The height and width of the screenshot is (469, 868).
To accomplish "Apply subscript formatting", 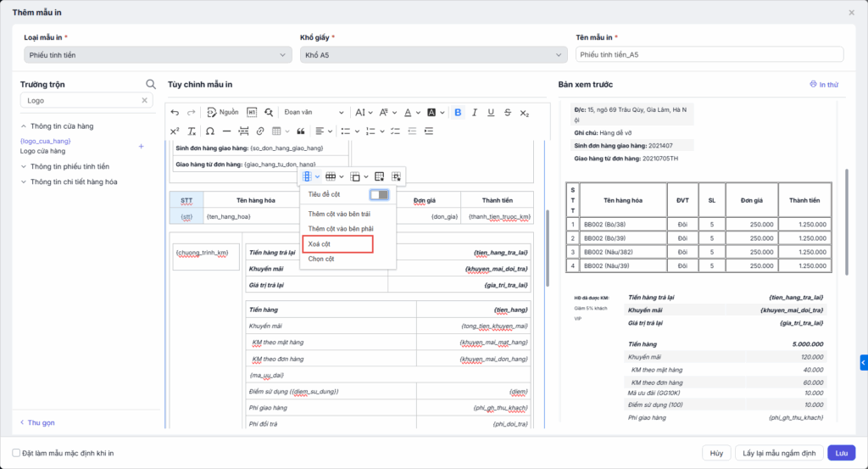I will pyautogui.click(x=524, y=113).
